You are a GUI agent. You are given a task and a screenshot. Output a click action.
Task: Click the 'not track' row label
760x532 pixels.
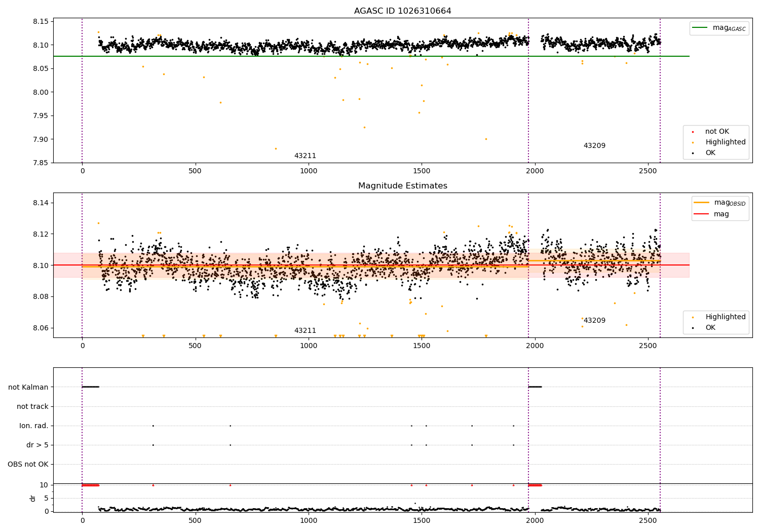coord(32,407)
